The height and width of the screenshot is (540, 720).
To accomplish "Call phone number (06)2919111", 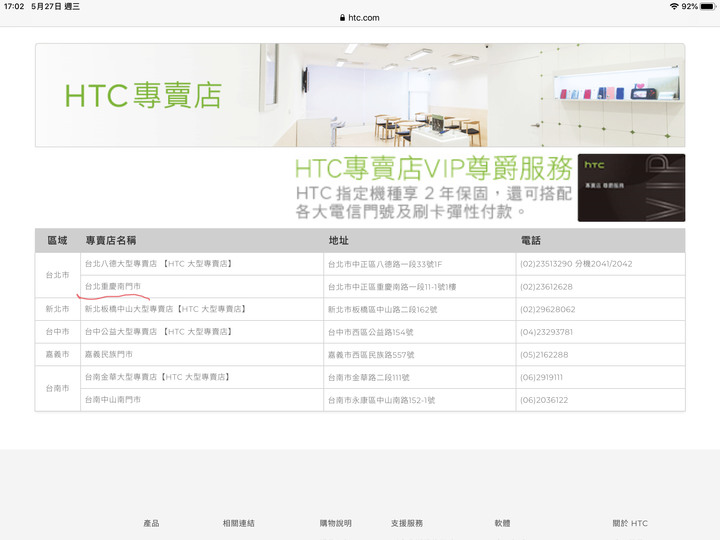I will coord(541,377).
